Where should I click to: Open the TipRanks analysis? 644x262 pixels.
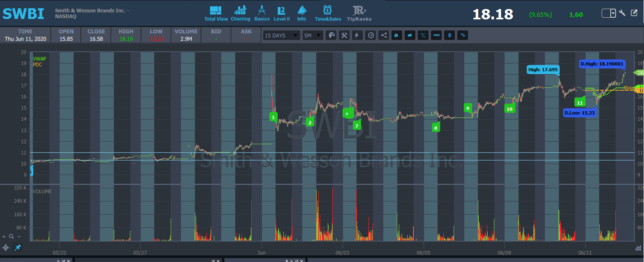(x=359, y=14)
